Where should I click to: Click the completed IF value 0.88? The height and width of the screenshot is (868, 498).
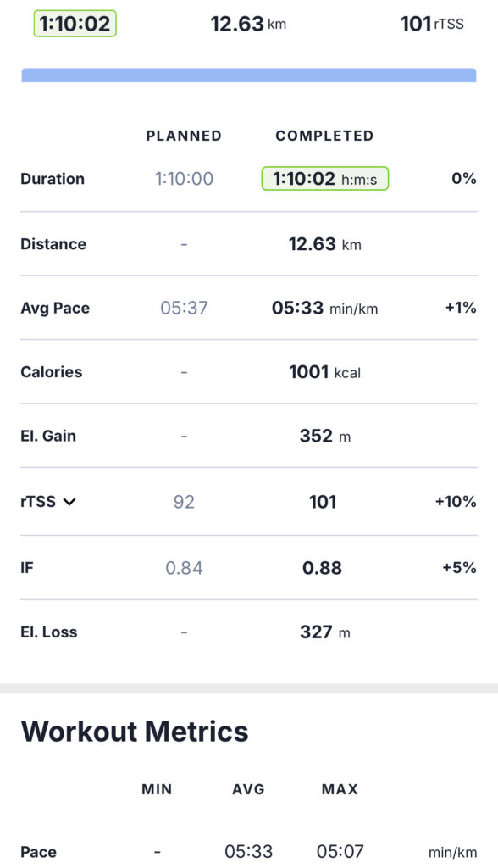pyautogui.click(x=322, y=568)
